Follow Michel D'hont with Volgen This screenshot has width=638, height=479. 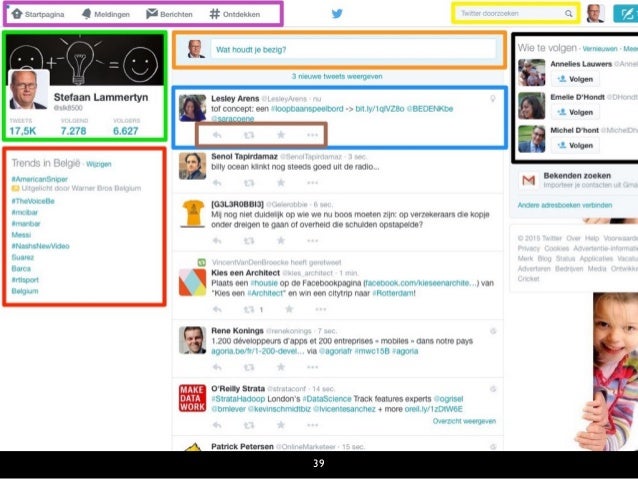(x=575, y=145)
